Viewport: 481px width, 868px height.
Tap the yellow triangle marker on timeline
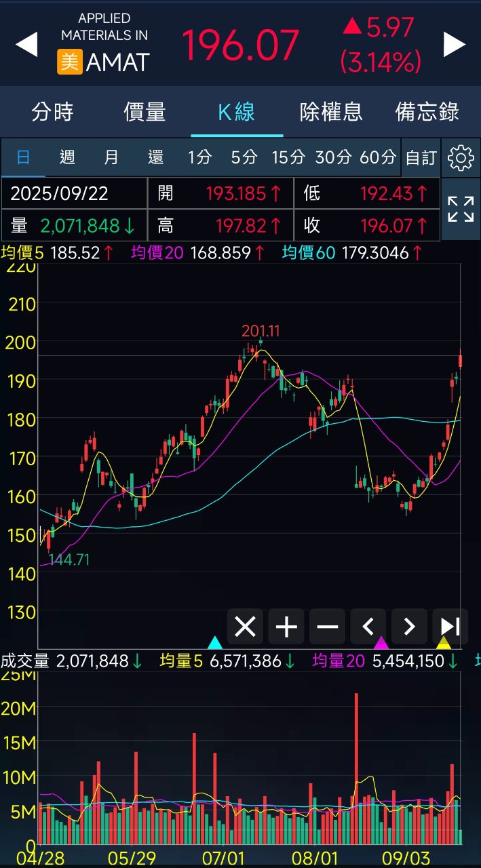(444, 642)
